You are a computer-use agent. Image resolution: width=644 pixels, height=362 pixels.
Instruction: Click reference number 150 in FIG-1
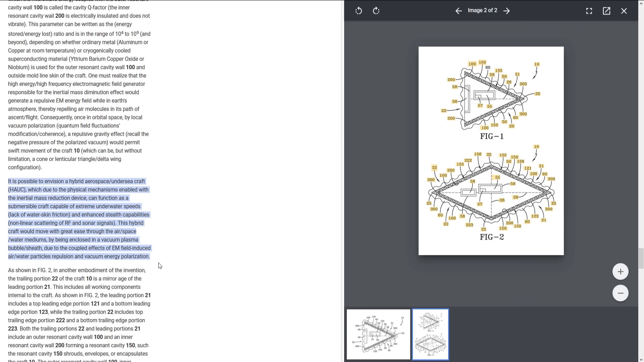482,62
